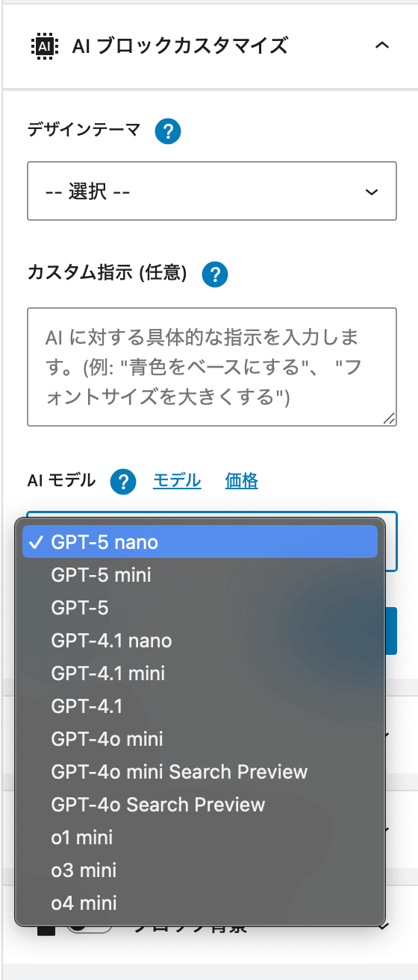Select GPT-4.1 option
Image resolution: width=418 pixels, height=980 pixels.
200,706
